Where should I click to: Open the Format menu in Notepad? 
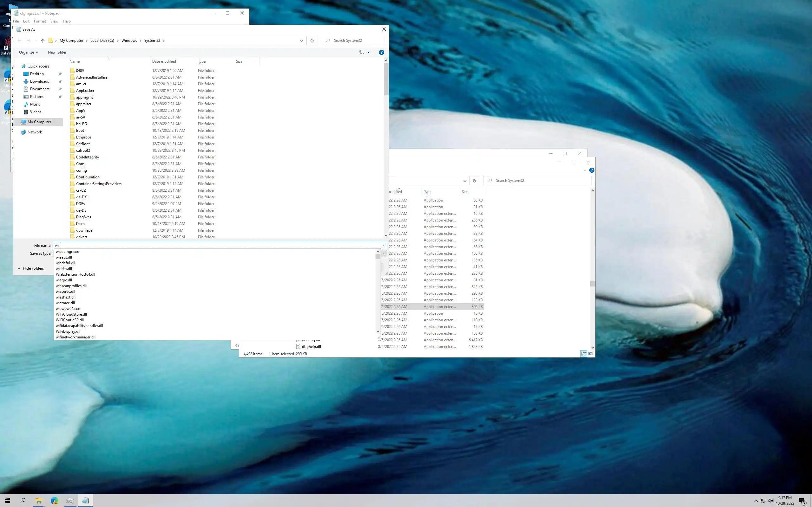click(x=40, y=21)
